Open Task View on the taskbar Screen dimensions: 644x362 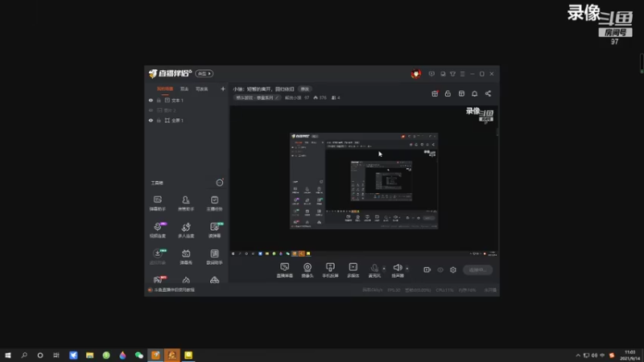coord(56,356)
